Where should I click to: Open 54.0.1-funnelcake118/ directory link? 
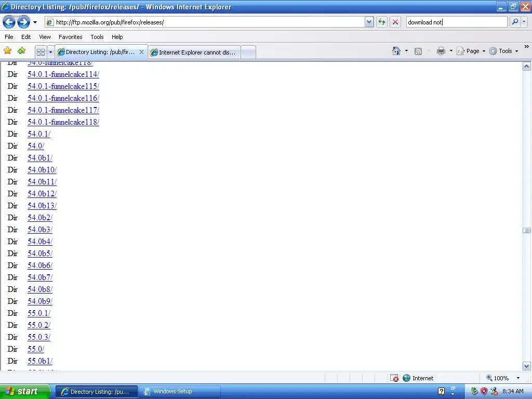63,122
